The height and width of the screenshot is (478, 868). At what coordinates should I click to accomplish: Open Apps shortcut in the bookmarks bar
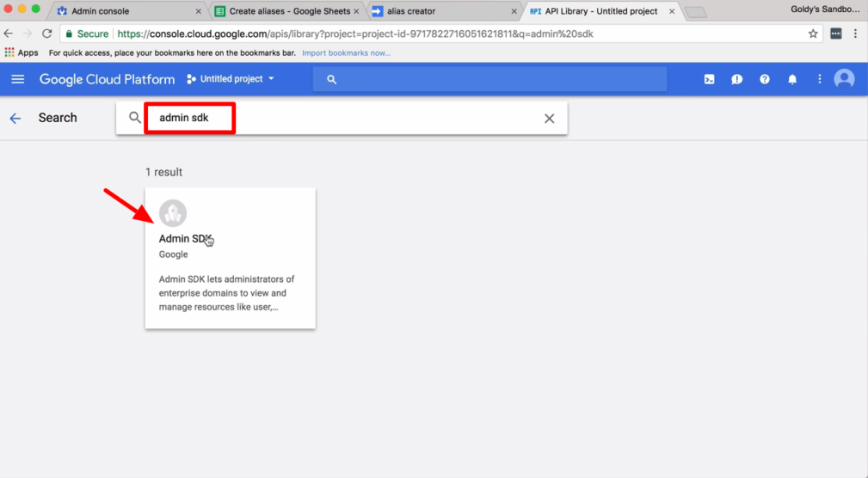[21, 52]
